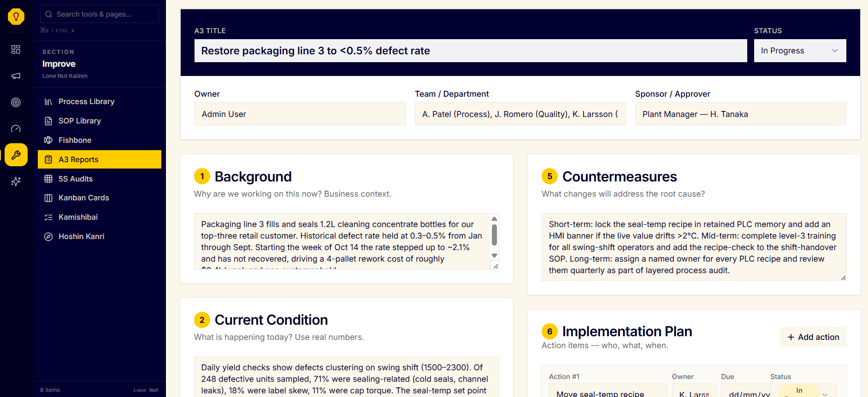Click the number 2 step badge
This screenshot has width=868, height=397.
pyautogui.click(x=202, y=320)
